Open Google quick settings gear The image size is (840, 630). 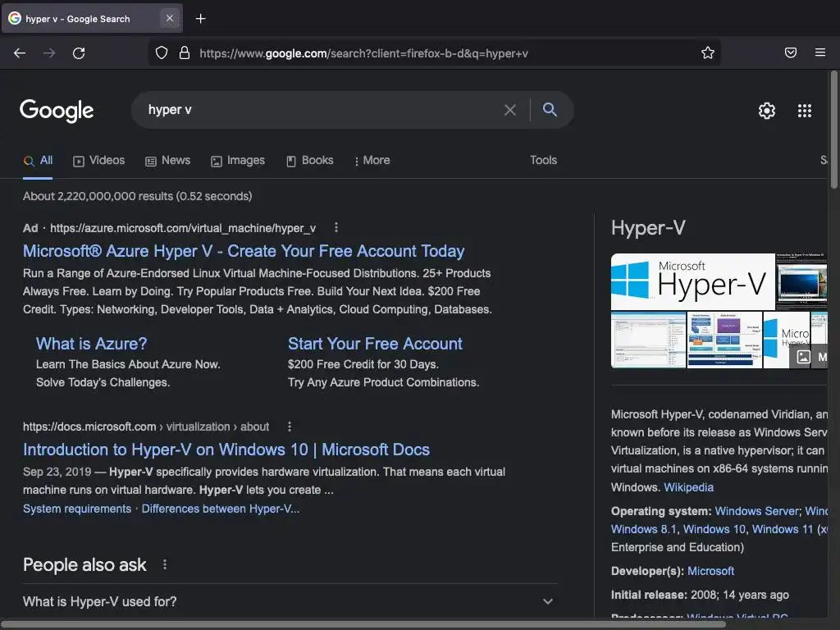(767, 111)
